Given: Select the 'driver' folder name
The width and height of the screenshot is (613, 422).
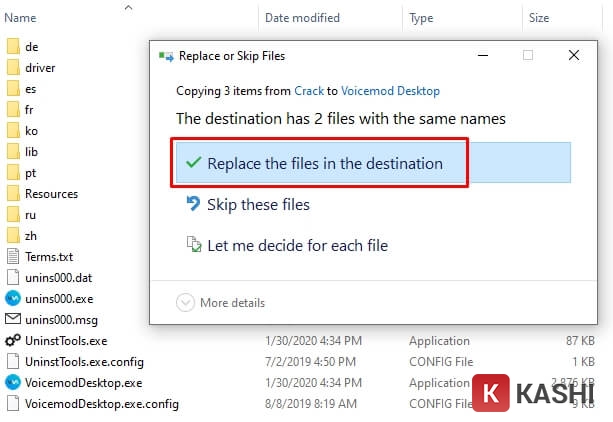Looking at the screenshot, I should pyautogui.click(x=40, y=68).
